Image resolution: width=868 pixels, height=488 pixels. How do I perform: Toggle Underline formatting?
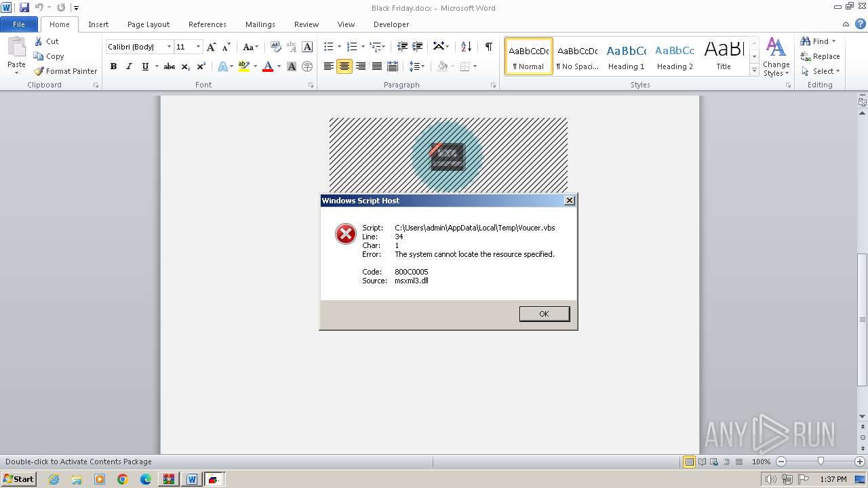click(x=145, y=66)
